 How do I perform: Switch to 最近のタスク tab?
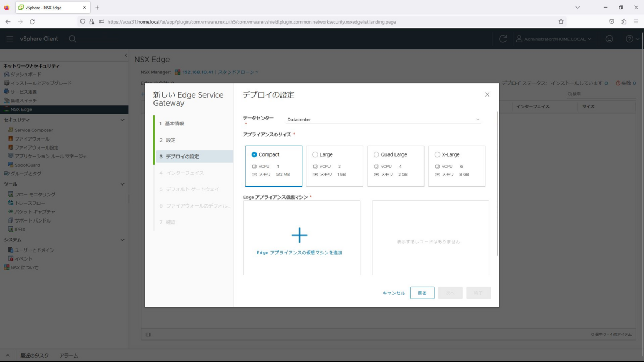pos(34,356)
